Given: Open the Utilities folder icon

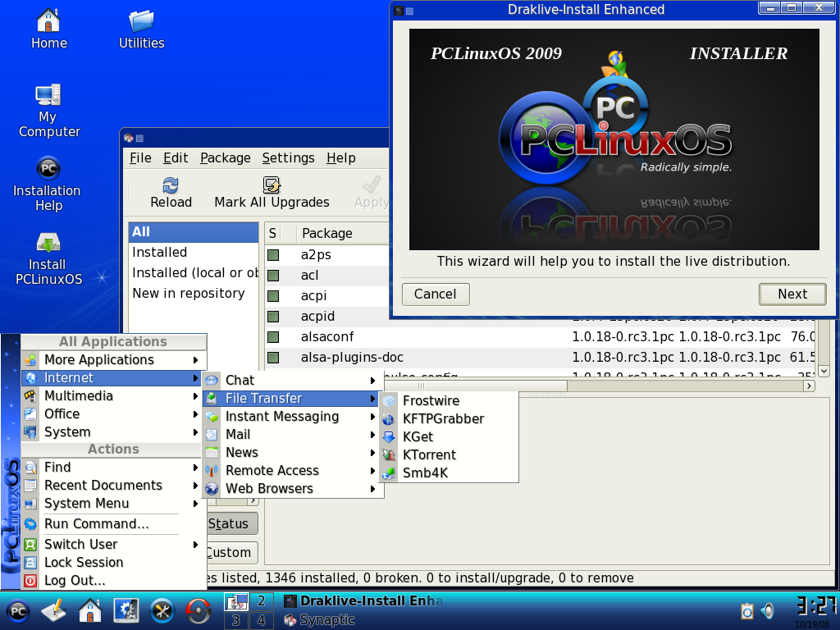Looking at the screenshot, I should click(141, 29).
